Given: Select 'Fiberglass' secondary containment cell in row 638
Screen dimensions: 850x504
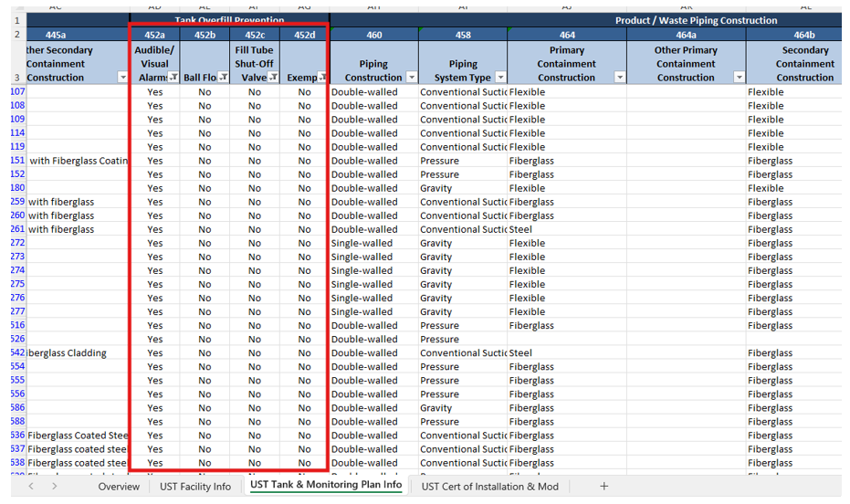Looking at the screenshot, I should [x=794, y=462].
